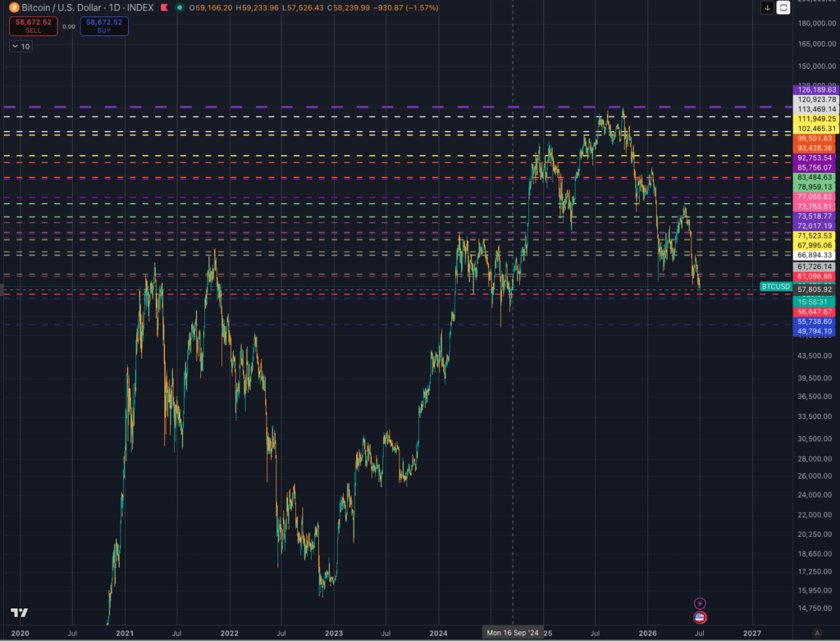This screenshot has height=641, width=840.
Task: Open the US flag economic event marker
Action: point(700,617)
